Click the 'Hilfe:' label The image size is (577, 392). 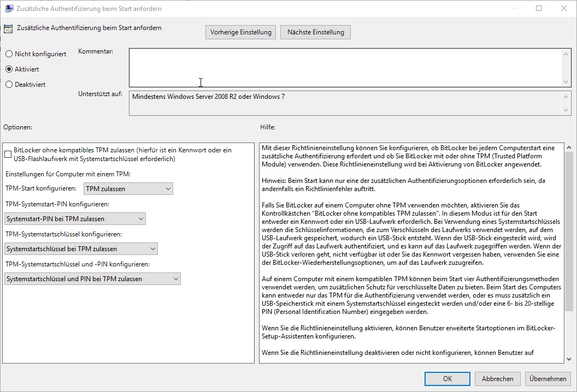click(268, 127)
